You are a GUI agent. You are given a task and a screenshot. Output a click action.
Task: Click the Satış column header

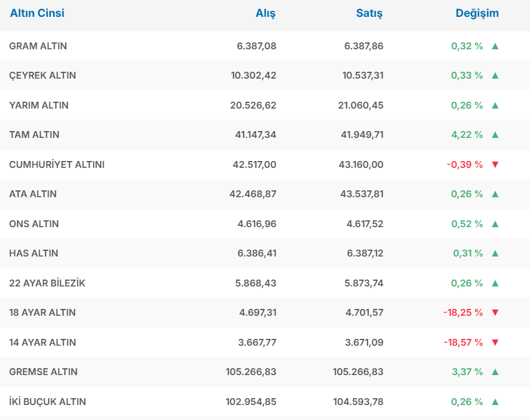click(x=369, y=13)
